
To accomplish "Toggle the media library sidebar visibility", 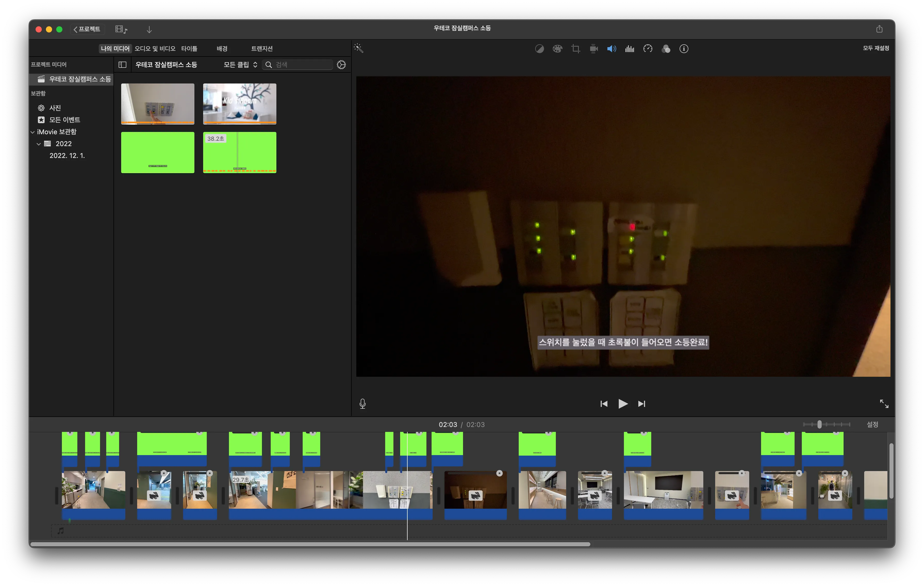I will click(x=122, y=65).
